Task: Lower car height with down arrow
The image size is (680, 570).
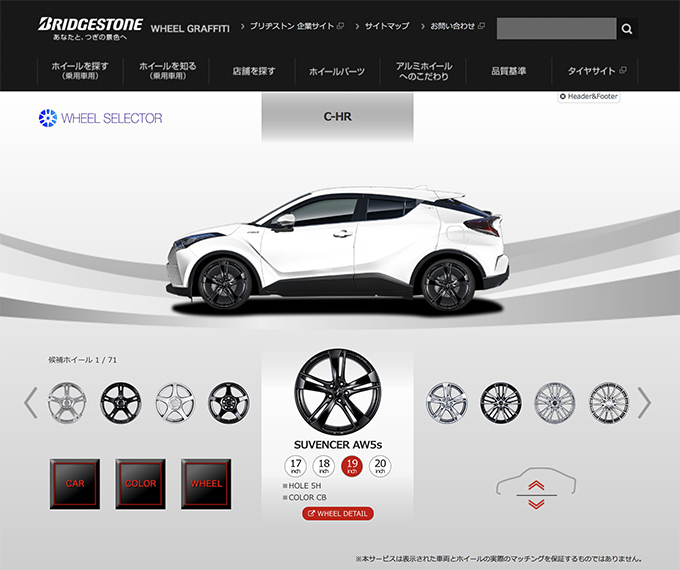Action: pos(536,503)
